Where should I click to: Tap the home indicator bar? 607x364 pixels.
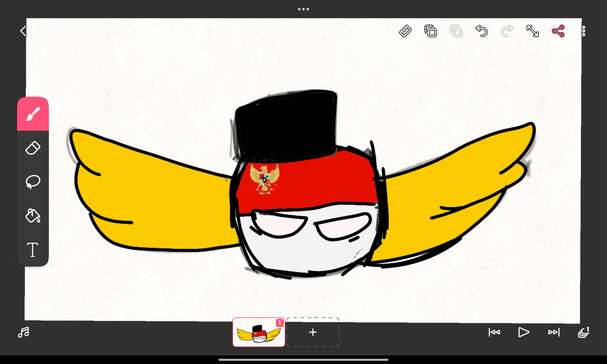(303, 360)
